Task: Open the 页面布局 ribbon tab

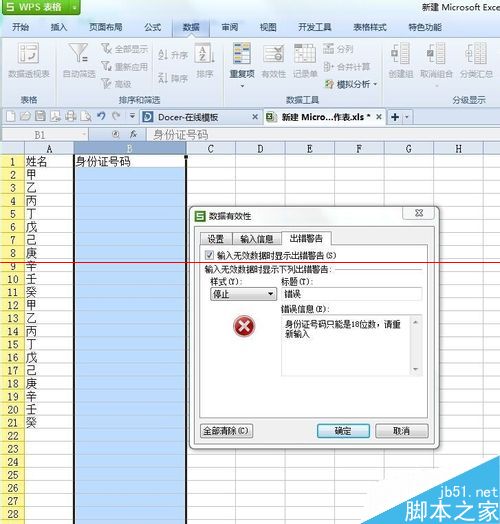Action: tap(106, 27)
